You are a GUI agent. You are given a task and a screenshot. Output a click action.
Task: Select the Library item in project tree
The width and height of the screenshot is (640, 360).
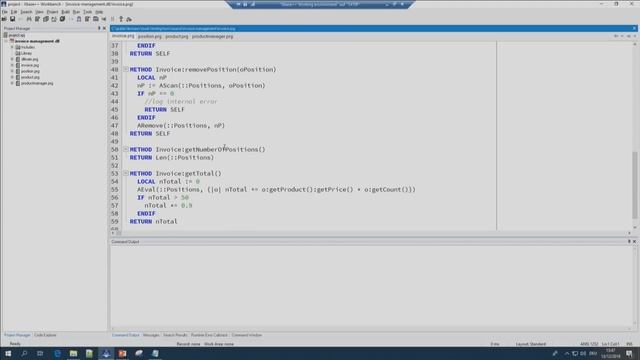tap(26, 53)
